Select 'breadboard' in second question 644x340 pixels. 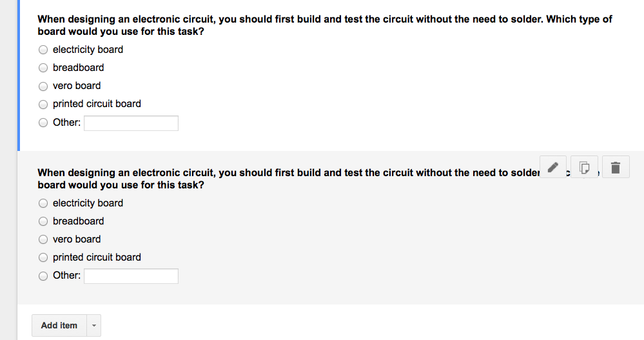(x=43, y=221)
